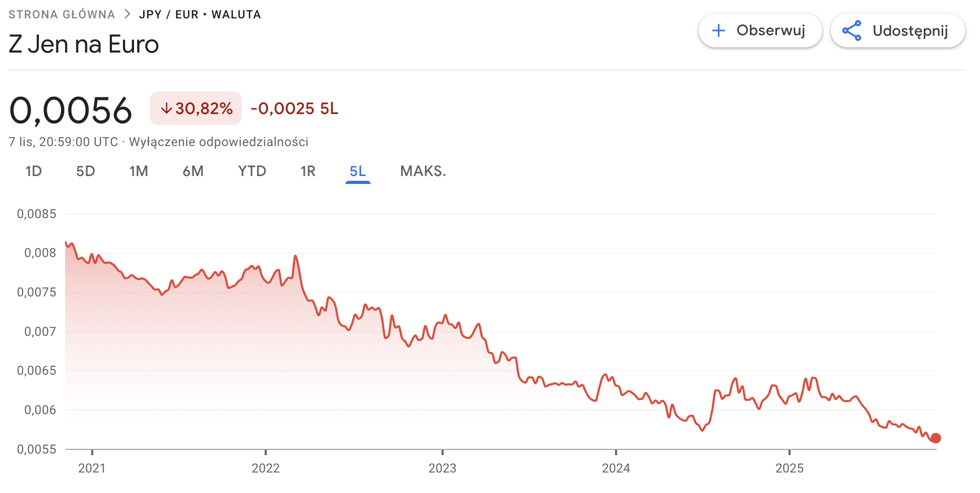980x493 pixels.
Task: Show the MAKS. full history range
Action: pyautogui.click(x=423, y=171)
